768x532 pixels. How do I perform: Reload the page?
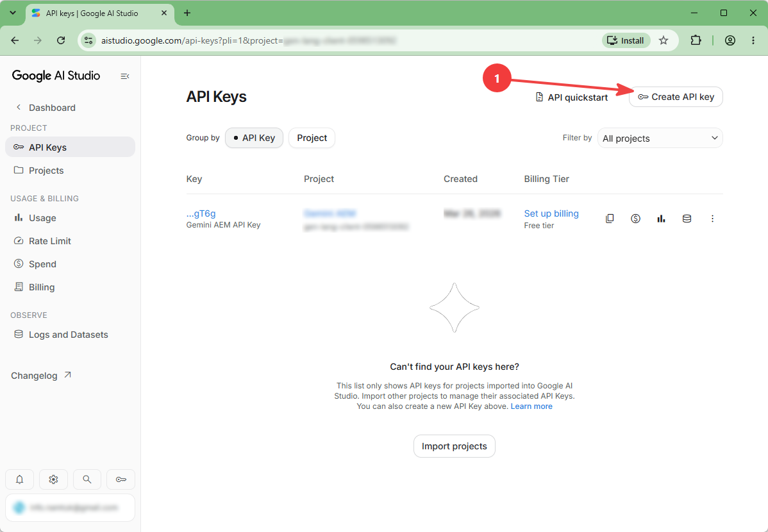[61, 40]
